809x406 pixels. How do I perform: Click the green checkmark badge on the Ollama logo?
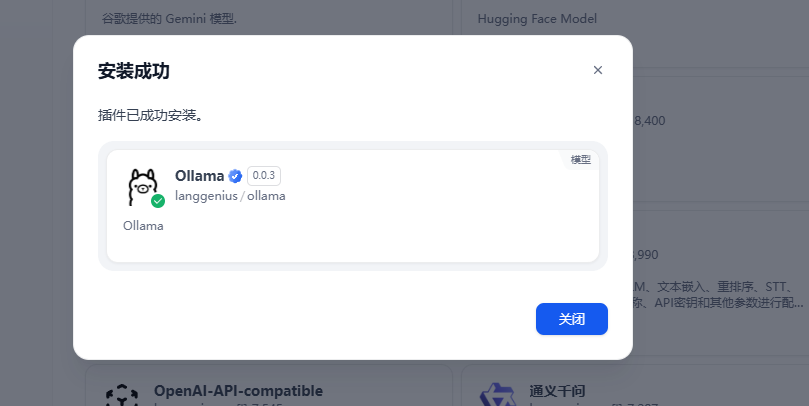pos(158,201)
